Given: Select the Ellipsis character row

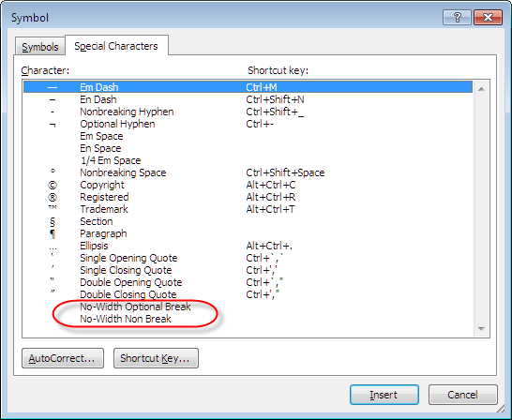Looking at the screenshot, I should 248,246.
